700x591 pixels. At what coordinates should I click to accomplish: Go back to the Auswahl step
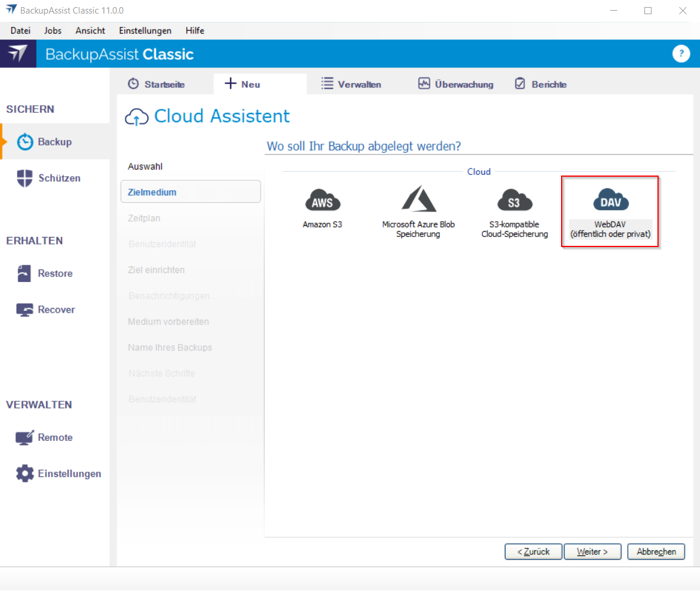pos(145,167)
